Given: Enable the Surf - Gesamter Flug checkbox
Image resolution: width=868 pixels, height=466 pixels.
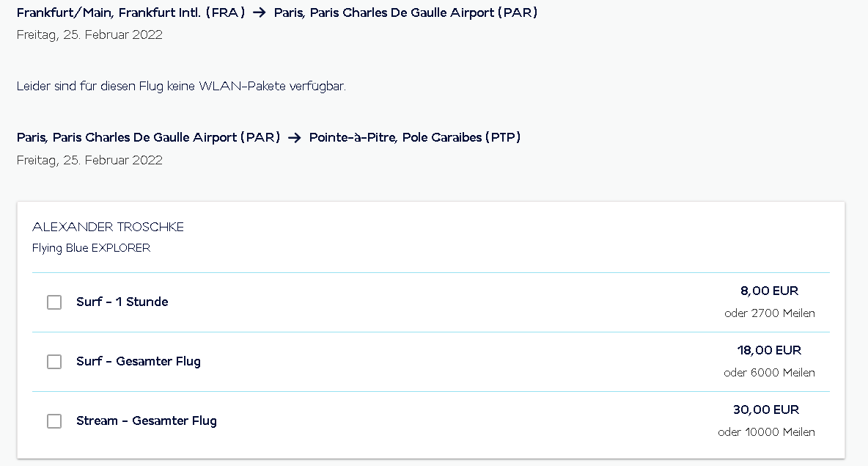Looking at the screenshot, I should point(54,362).
